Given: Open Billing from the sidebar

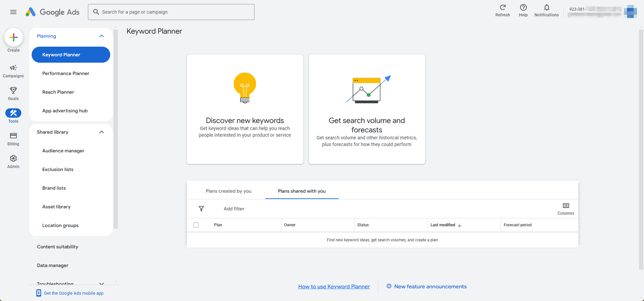Looking at the screenshot, I should [13, 139].
